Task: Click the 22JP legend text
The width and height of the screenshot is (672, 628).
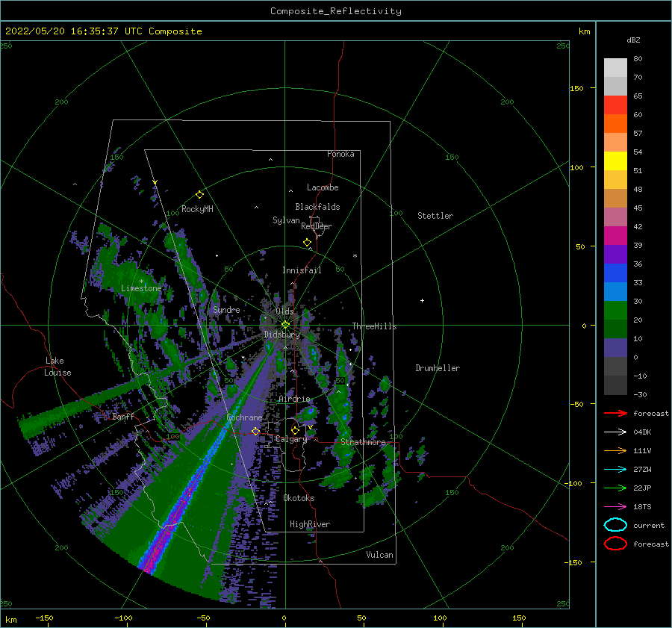Action: point(642,488)
